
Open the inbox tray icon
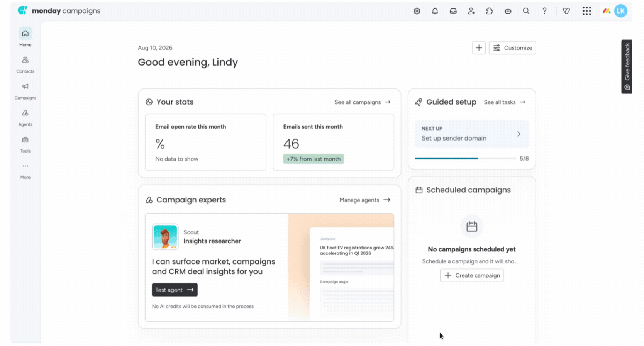[x=453, y=11]
